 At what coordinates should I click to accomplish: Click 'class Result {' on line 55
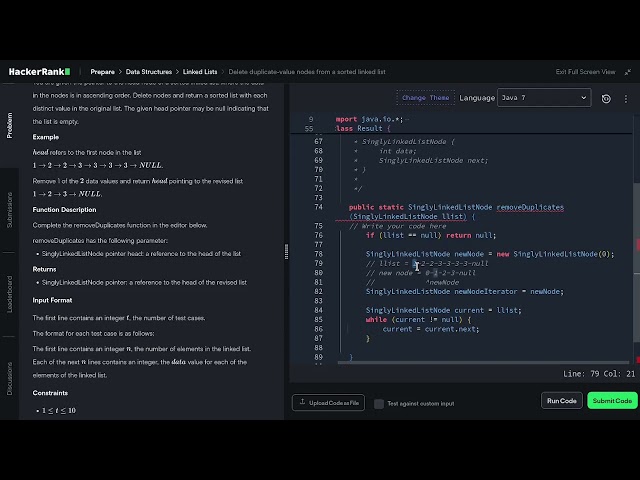tap(363, 129)
